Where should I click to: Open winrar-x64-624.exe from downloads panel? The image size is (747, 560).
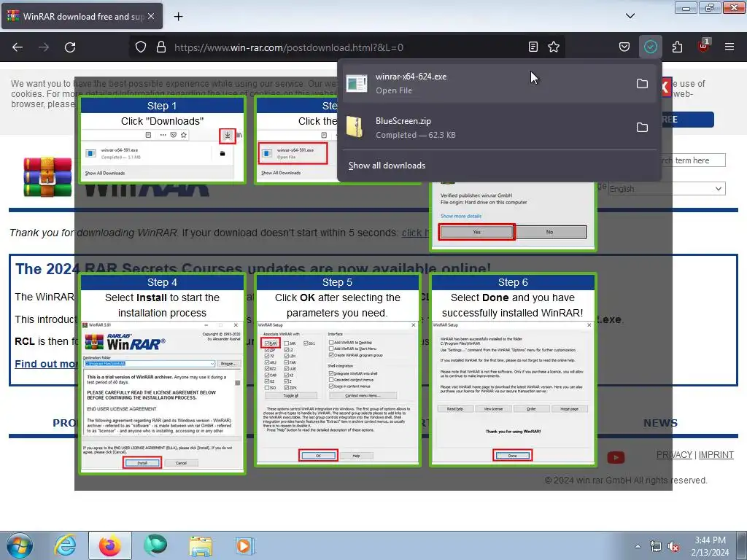coord(484,83)
